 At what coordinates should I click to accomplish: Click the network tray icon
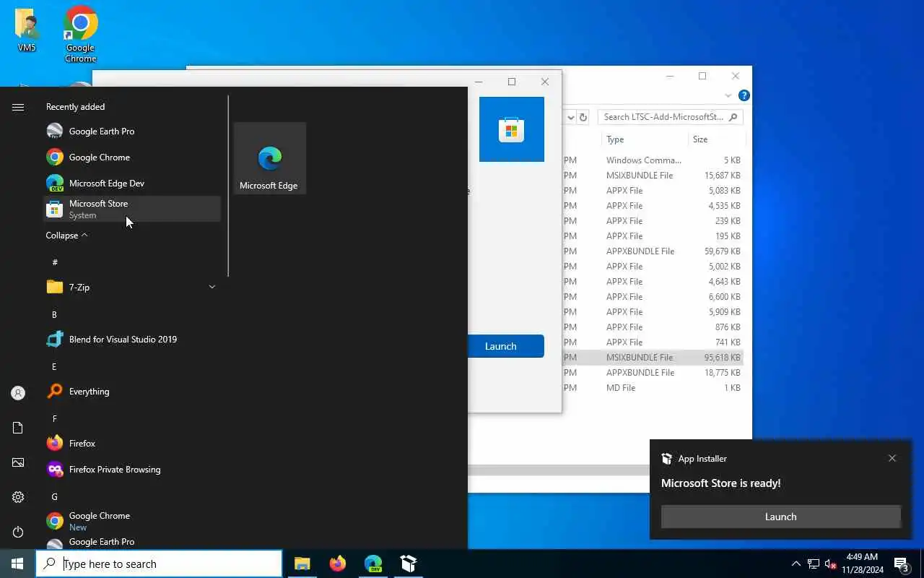click(813, 564)
